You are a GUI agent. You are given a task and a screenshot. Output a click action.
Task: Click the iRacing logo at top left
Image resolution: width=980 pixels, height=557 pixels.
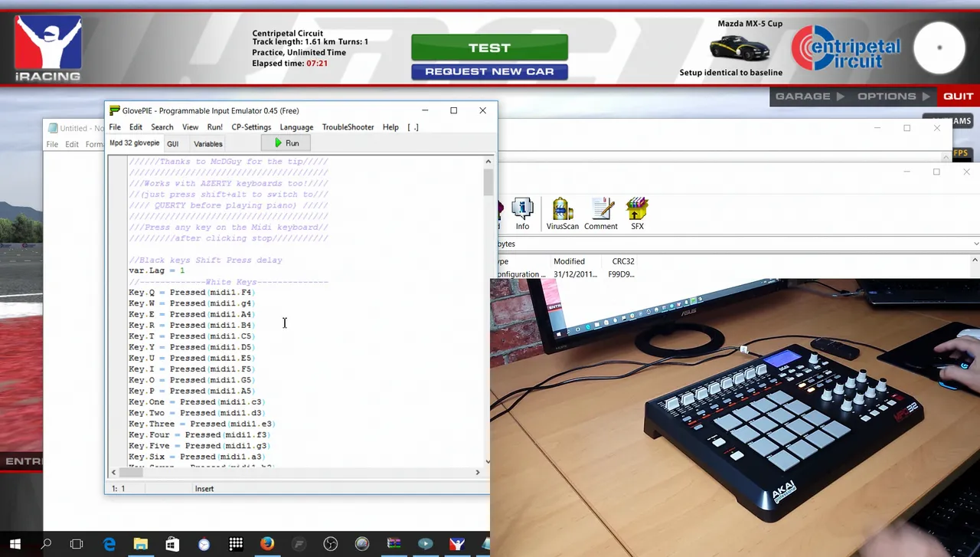[47, 48]
